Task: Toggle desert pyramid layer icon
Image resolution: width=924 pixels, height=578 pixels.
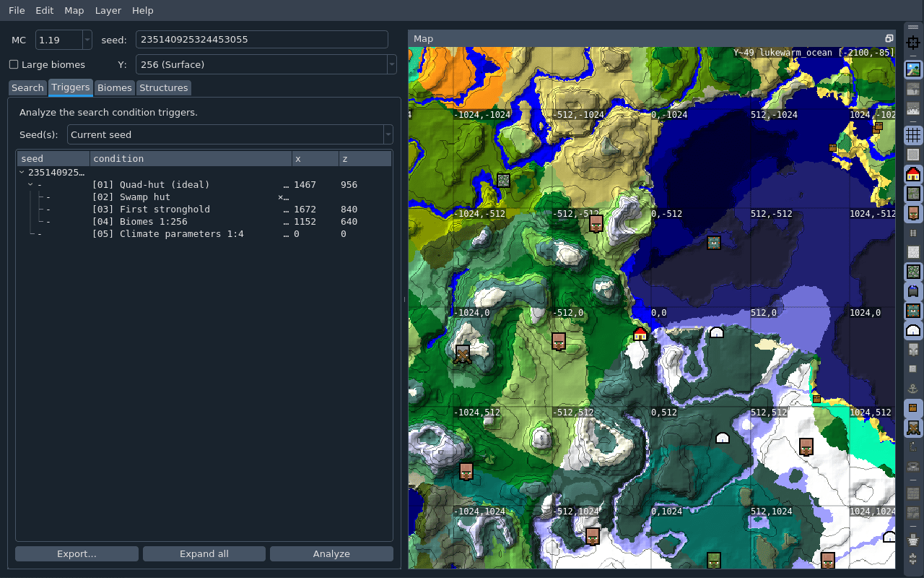Action: (912, 252)
